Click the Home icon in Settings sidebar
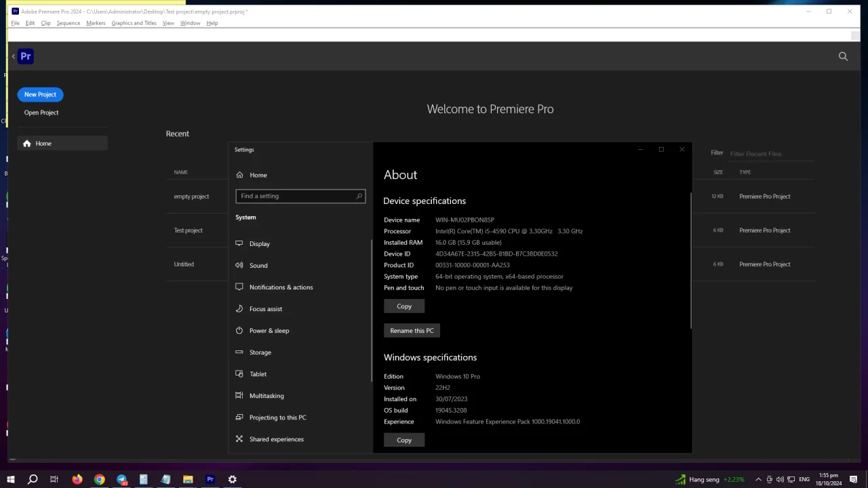 pos(239,175)
